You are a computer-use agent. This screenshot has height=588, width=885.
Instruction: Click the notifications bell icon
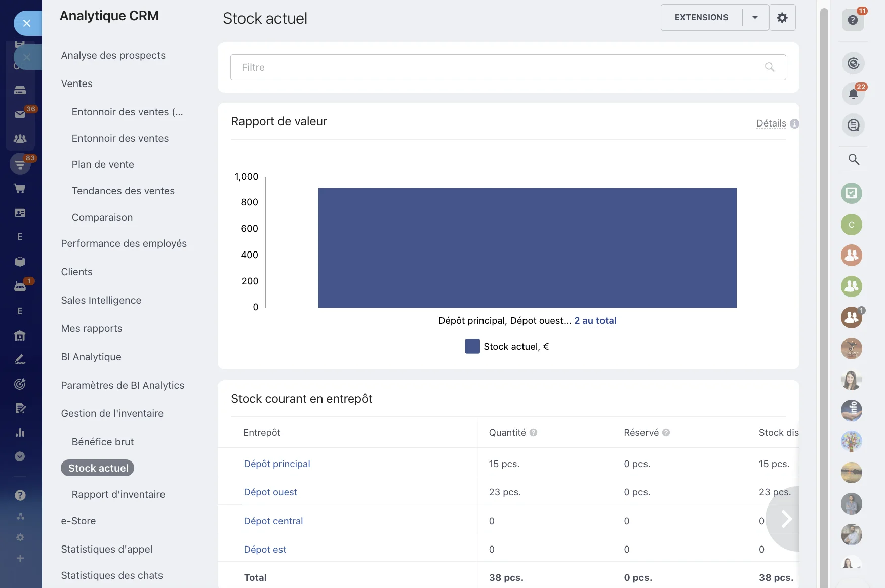(853, 94)
